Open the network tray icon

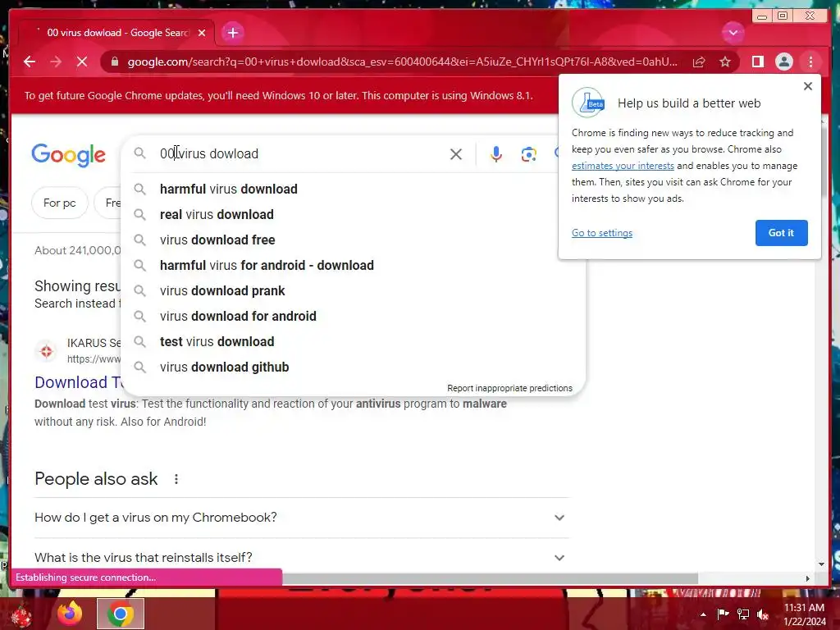pos(743,614)
